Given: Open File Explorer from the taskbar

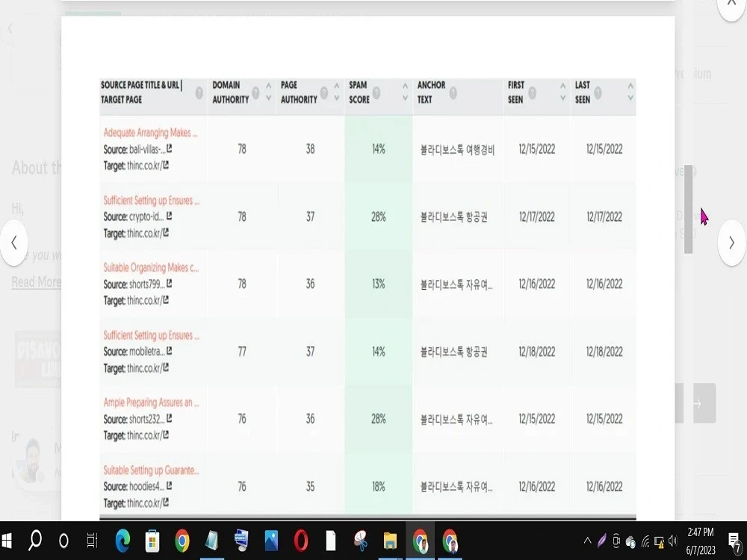Looking at the screenshot, I should (x=390, y=541).
